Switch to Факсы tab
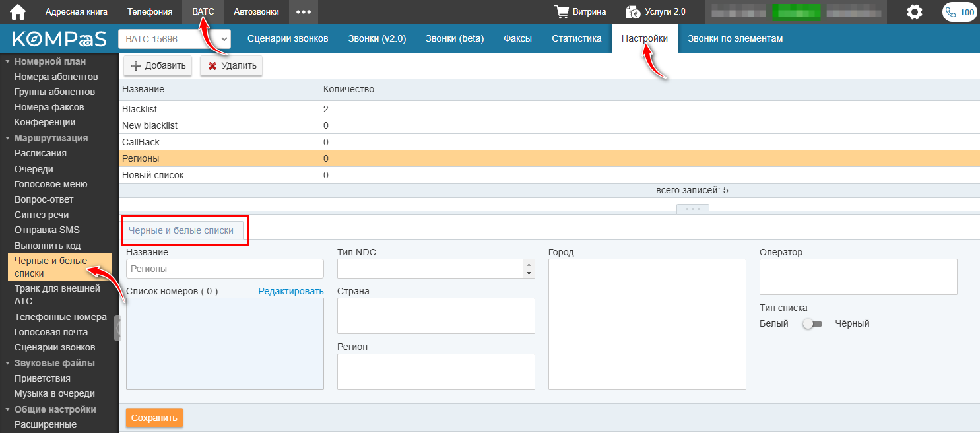 517,38
